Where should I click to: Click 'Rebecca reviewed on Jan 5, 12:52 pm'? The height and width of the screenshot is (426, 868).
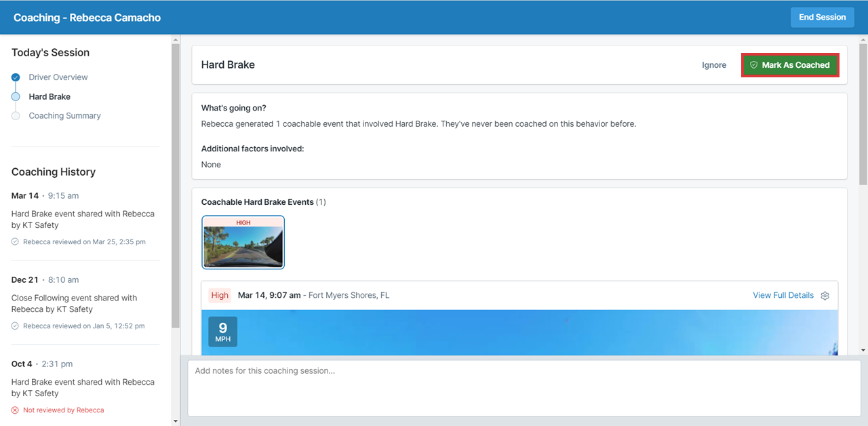[x=84, y=326]
